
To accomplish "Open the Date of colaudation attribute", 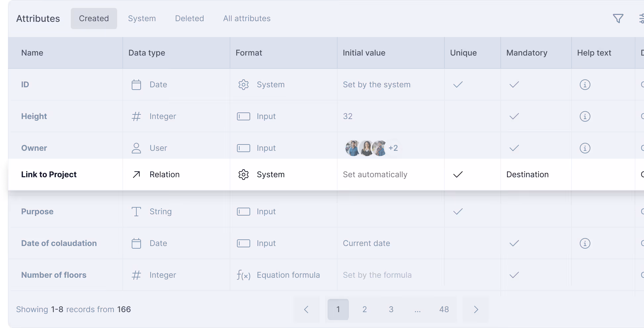I will (x=59, y=243).
